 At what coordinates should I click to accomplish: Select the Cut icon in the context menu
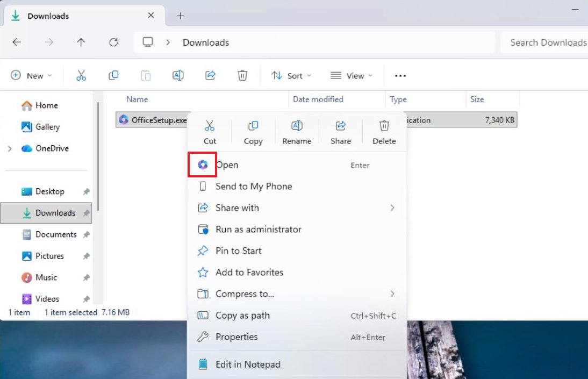(x=210, y=126)
